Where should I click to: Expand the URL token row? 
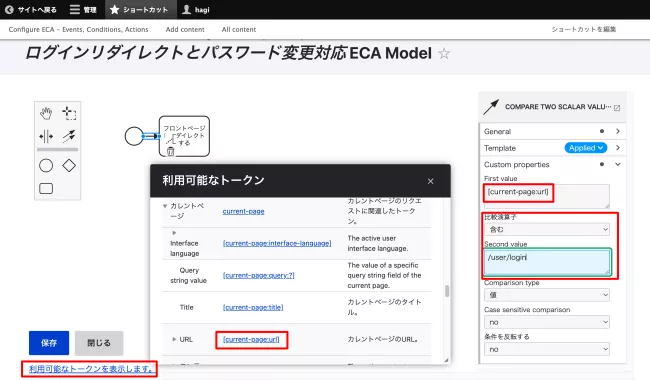[174, 339]
